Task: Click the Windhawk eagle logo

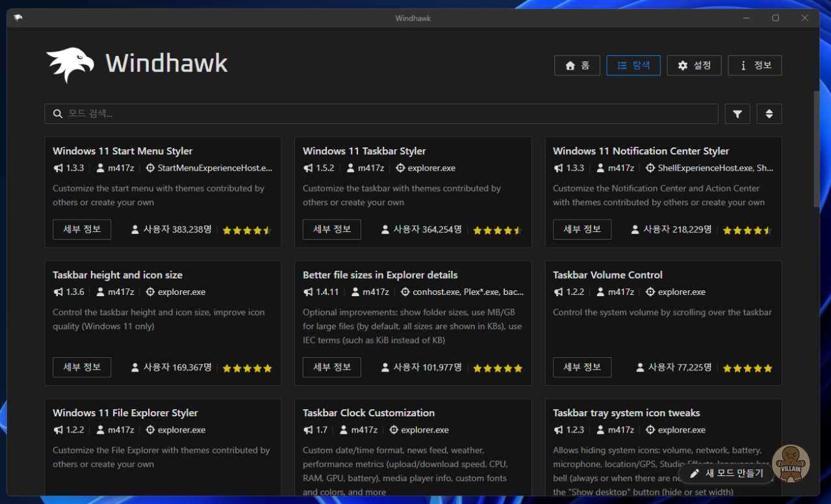Action: pos(70,64)
